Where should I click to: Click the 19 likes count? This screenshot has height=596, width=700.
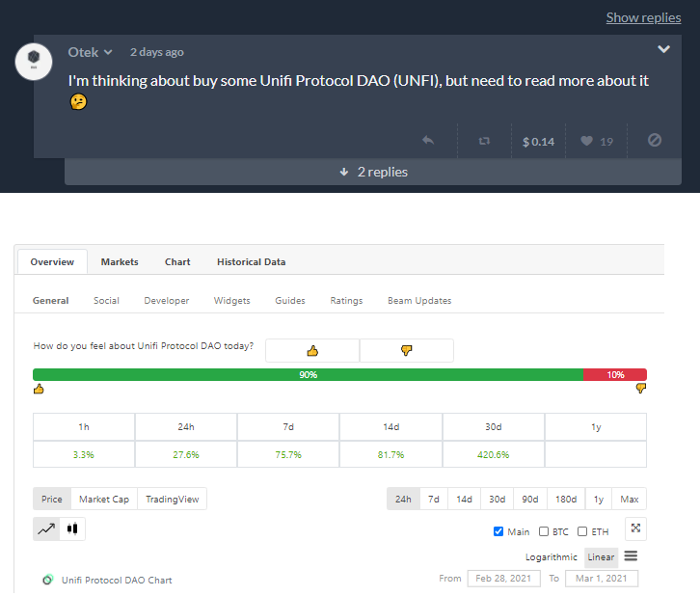pyautogui.click(x=606, y=142)
